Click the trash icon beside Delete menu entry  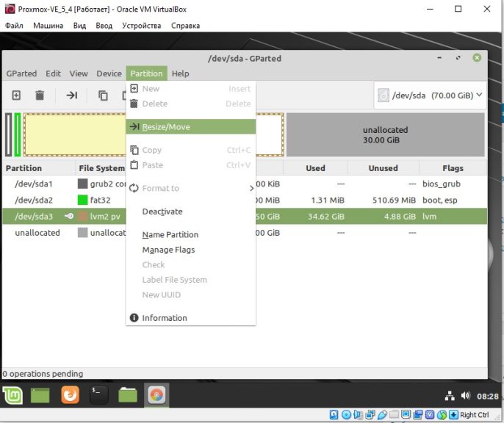134,104
